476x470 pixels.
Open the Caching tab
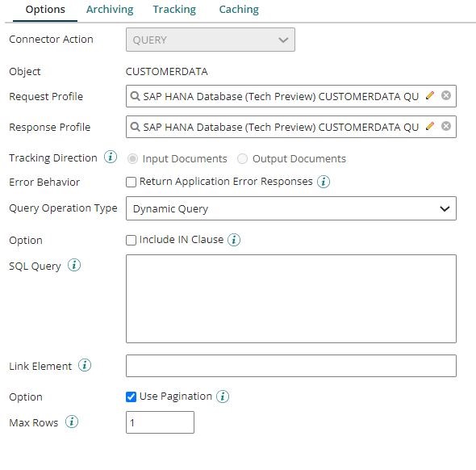click(x=239, y=10)
